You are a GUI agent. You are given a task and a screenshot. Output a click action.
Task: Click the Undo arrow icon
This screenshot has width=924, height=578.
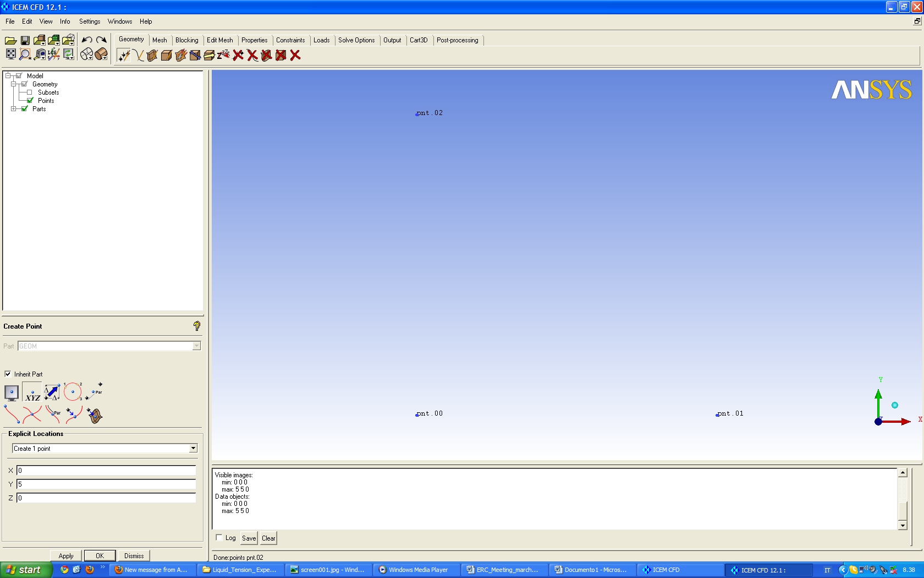pyautogui.click(x=86, y=40)
